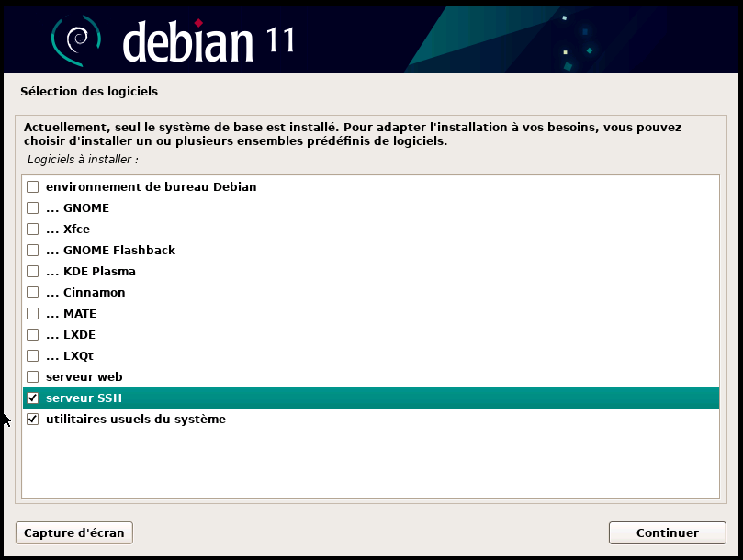Enable the LXQt checkbox
The image size is (743, 560).
coord(33,356)
